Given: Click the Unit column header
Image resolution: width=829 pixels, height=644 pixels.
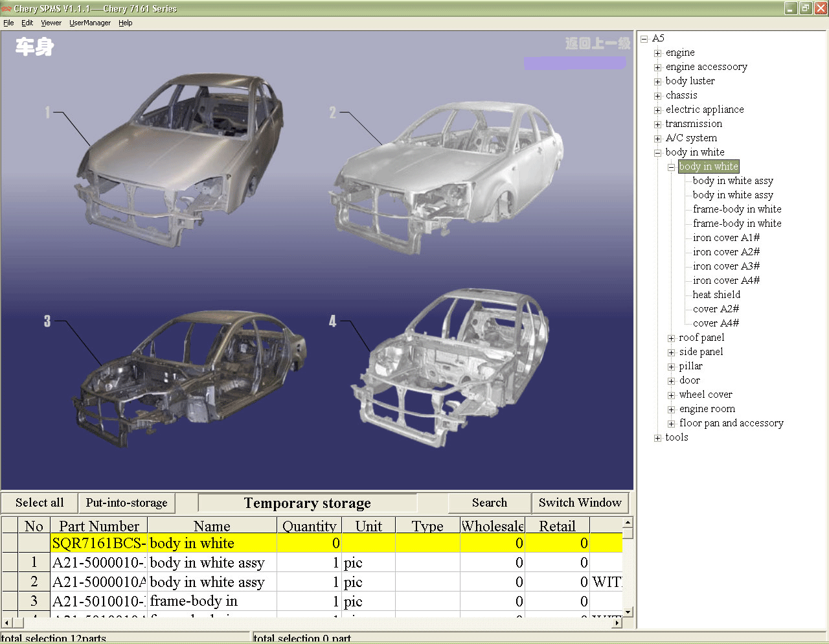Looking at the screenshot, I should (369, 526).
